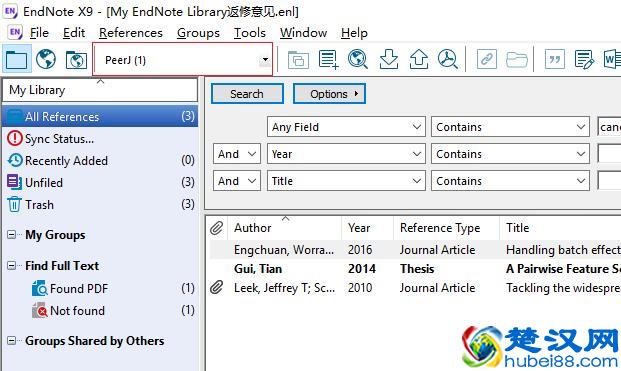The height and width of the screenshot is (371, 621).
Task: Select the Leek, Jeffrey T 2010 reference
Action: (x=415, y=288)
